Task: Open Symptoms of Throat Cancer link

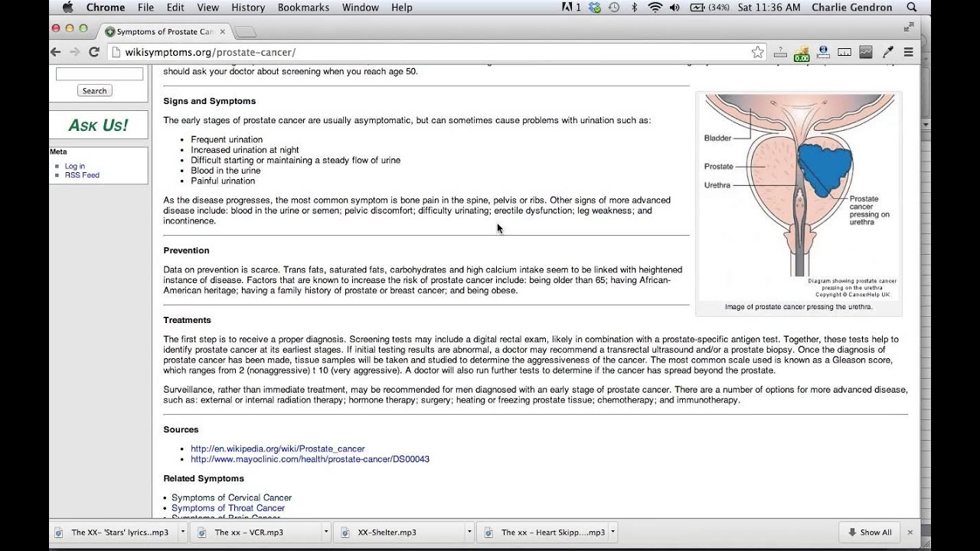Action: [x=228, y=508]
